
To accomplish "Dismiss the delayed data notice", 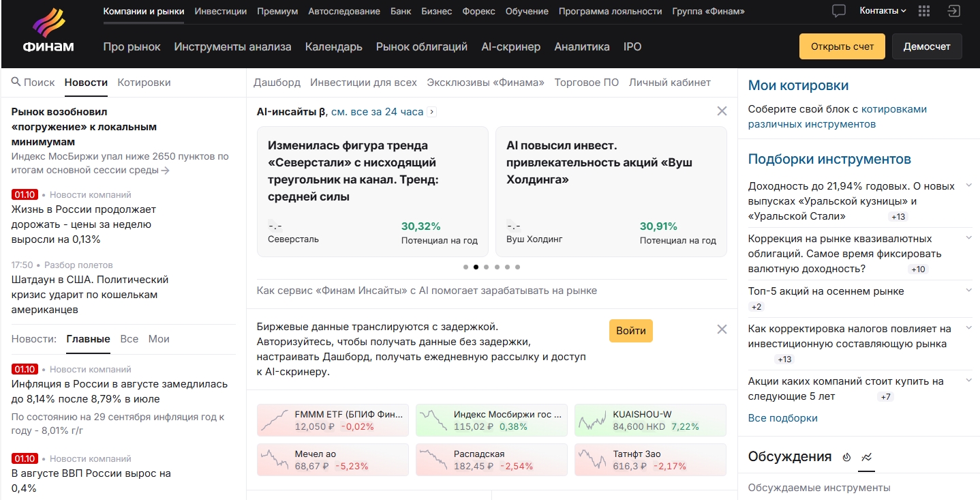I will coord(722,329).
